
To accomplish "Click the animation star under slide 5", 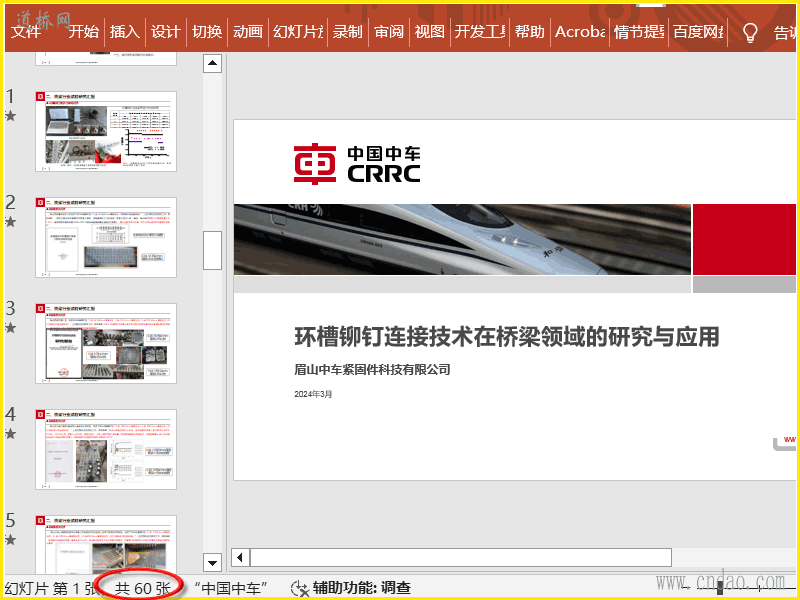I will pyautogui.click(x=10, y=539).
